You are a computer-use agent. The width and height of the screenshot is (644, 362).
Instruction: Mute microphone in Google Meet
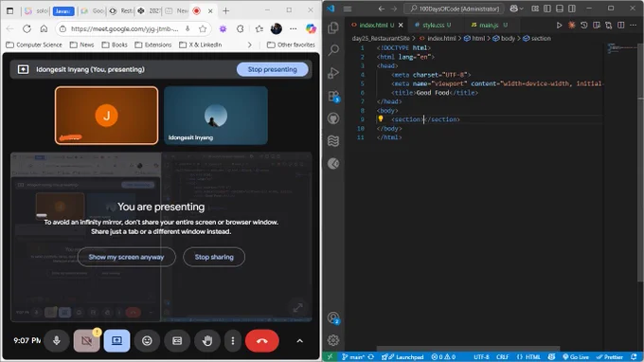tap(57, 340)
